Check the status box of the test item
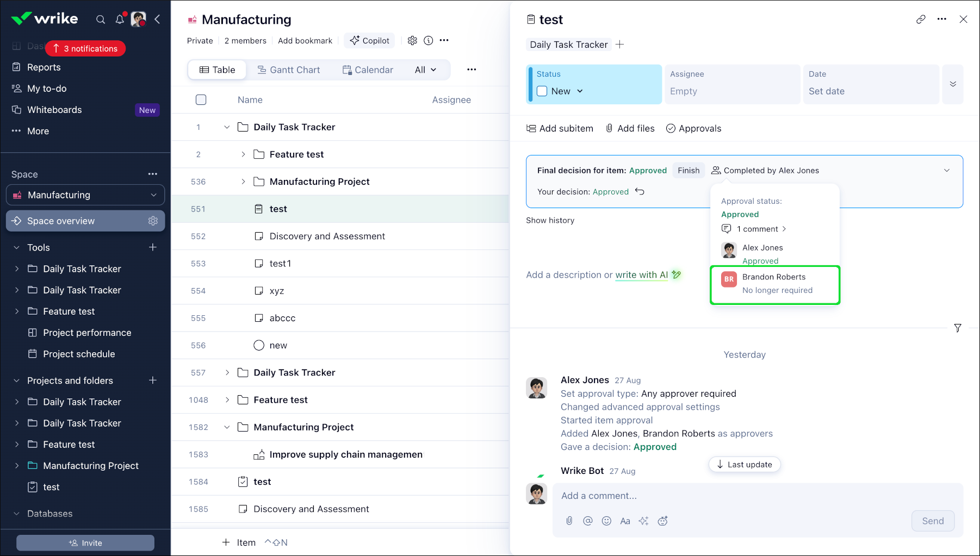 pos(542,91)
